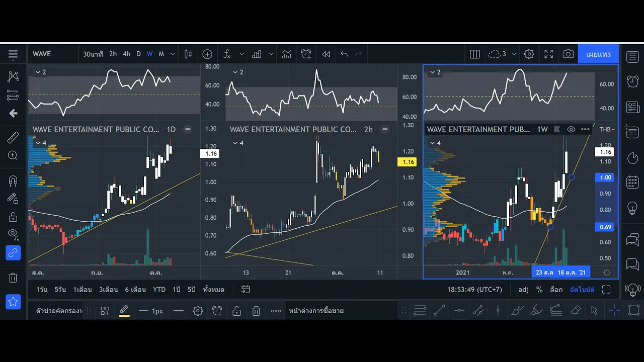This screenshot has height=362, width=644.
Task: Open the alerts alarm clock sidebar panel
Action: (632, 81)
